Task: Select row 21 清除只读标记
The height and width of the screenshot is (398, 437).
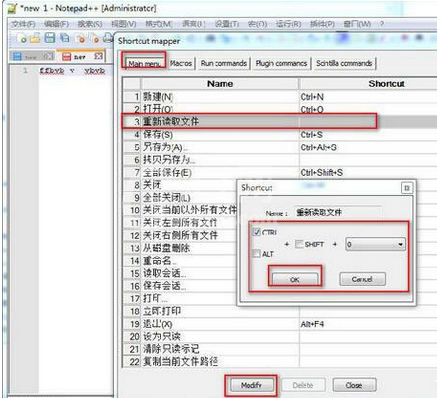Action: [279, 349]
